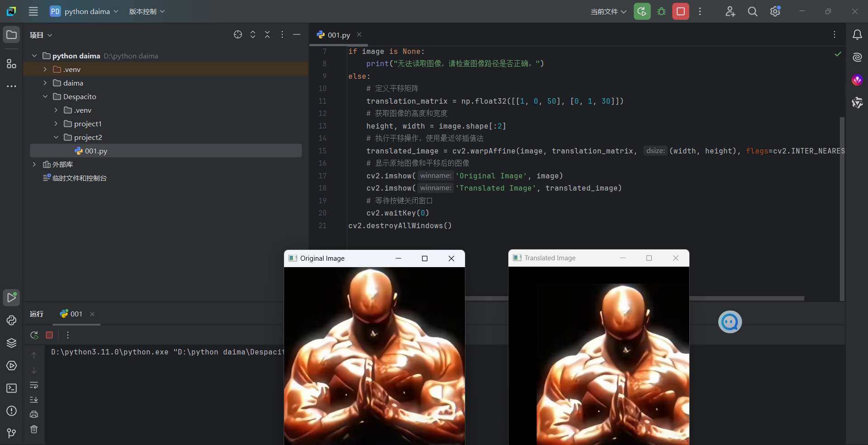The image size is (868, 445).
Task: Stop the running program in top toolbar
Action: [x=681, y=11]
